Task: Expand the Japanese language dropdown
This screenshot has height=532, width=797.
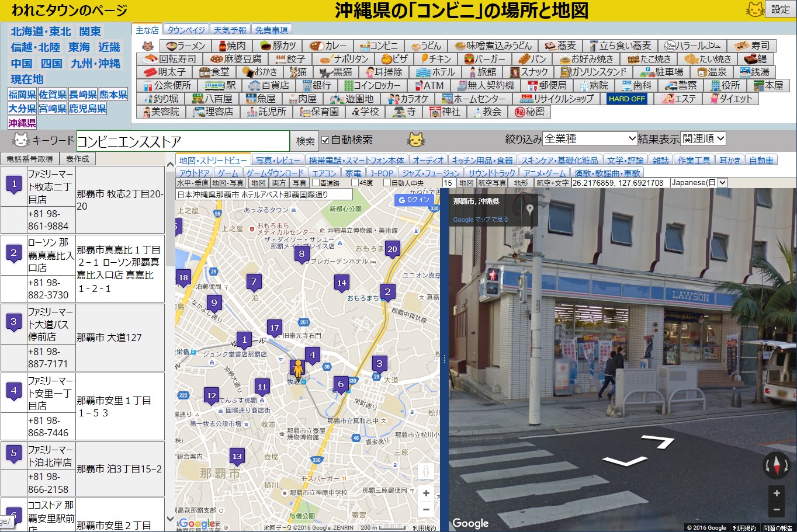Action: (699, 183)
